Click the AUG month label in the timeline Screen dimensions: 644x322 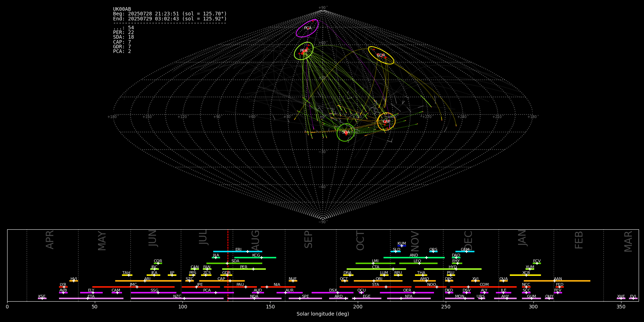tap(255, 240)
